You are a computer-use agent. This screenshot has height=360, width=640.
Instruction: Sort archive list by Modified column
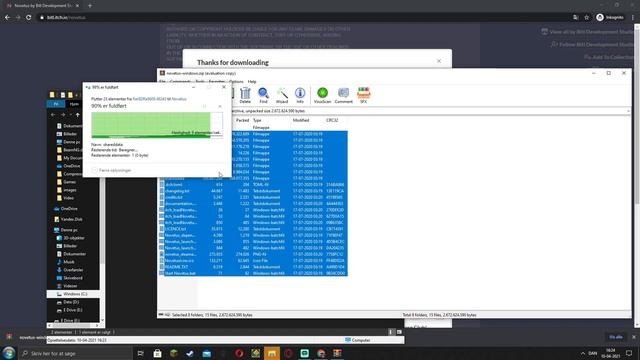[x=301, y=120]
